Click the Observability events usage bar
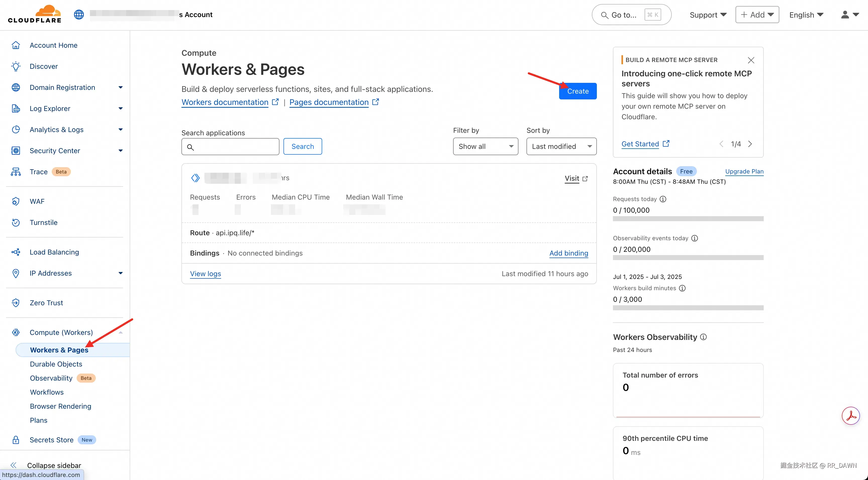Image resolution: width=868 pixels, height=480 pixels. point(688,258)
